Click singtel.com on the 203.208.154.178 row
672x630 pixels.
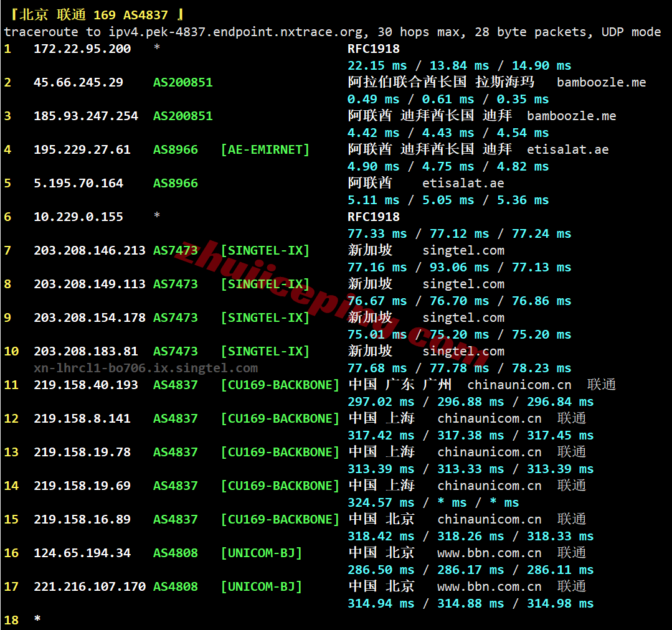tap(463, 317)
